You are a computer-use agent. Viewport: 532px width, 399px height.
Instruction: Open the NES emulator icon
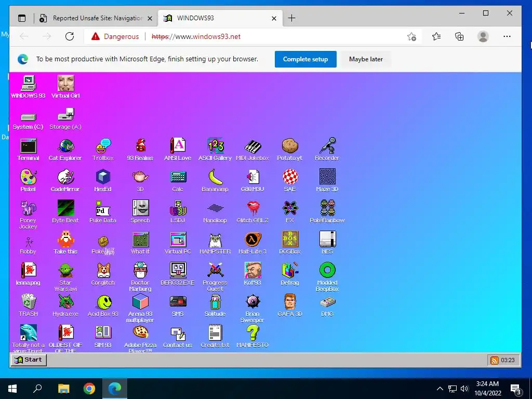pyautogui.click(x=327, y=243)
